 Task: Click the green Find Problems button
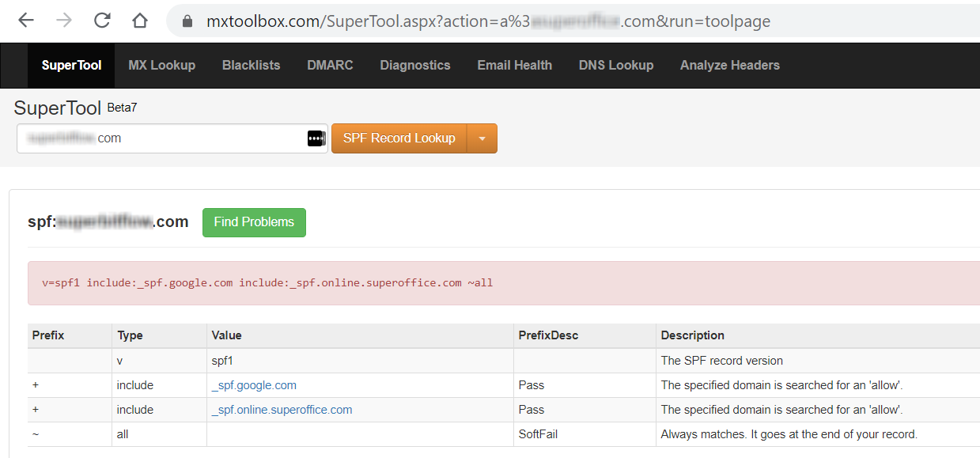coord(254,222)
